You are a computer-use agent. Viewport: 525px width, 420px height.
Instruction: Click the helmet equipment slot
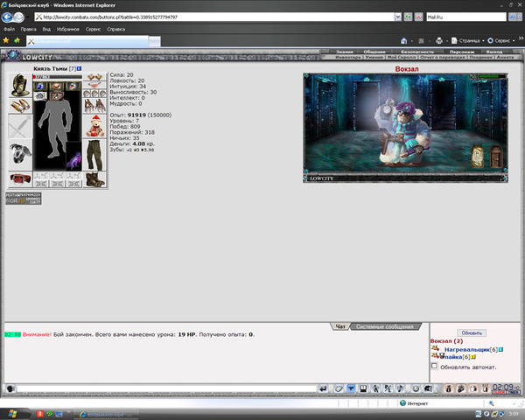point(20,85)
